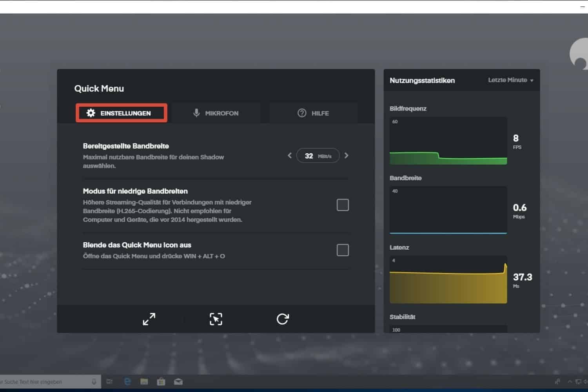Click the Bildfrequenz graph

448,141
